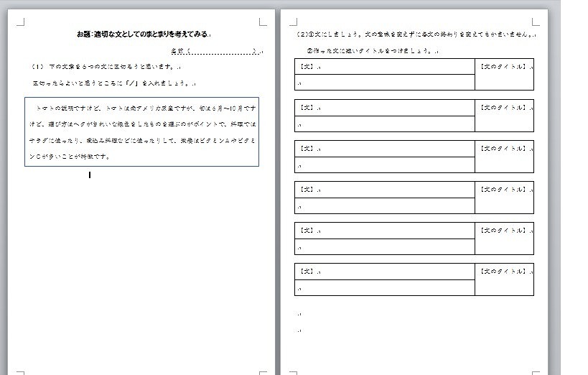588x375 pixels.
Task: Click the (2)① instruction line on page two
Action: pyautogui.click(x=415, y=34)
